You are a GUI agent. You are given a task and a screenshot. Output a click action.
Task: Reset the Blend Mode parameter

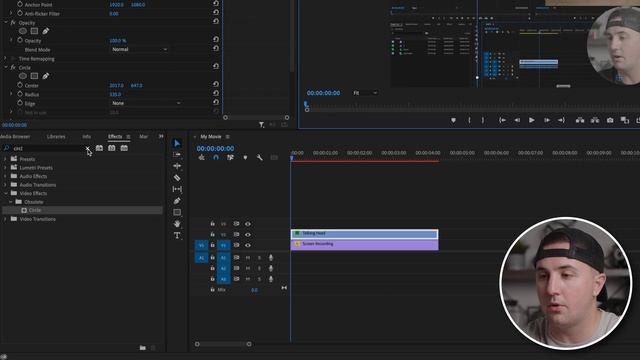(216, 48)
